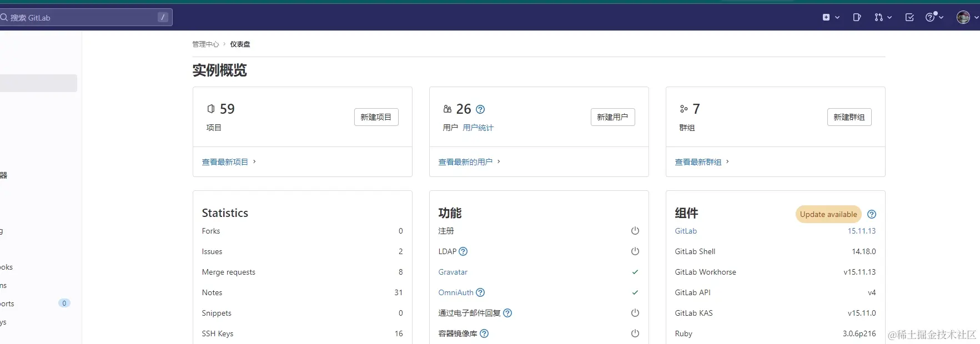Viewport: 980px width, 344px height.
Task: Click power icon for 容器镜像库
Action: click(x=635, y=333)
